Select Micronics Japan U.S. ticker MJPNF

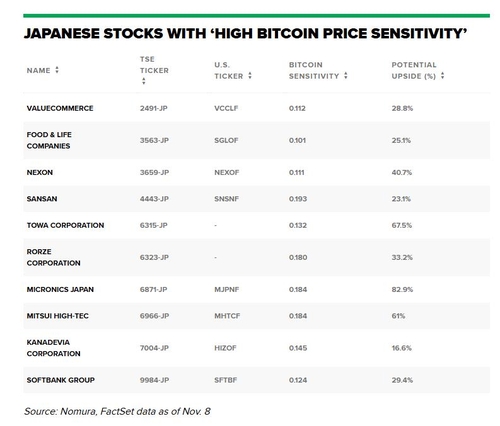click(x=227, y=289)
